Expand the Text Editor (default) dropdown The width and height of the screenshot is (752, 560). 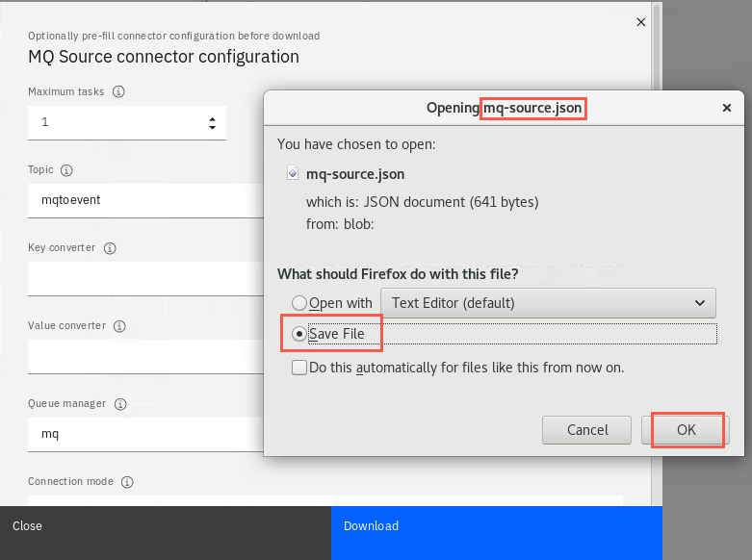pyautogui.click(x=548, y=303)
